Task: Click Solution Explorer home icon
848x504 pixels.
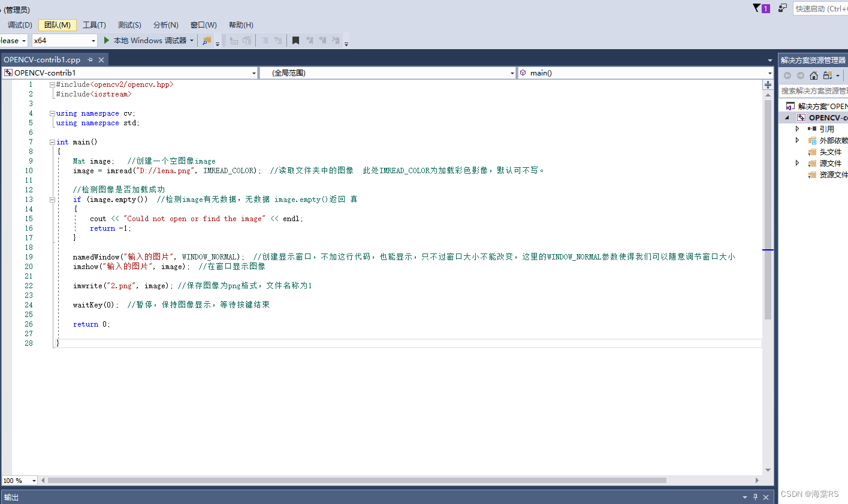Action: [814, 76]
